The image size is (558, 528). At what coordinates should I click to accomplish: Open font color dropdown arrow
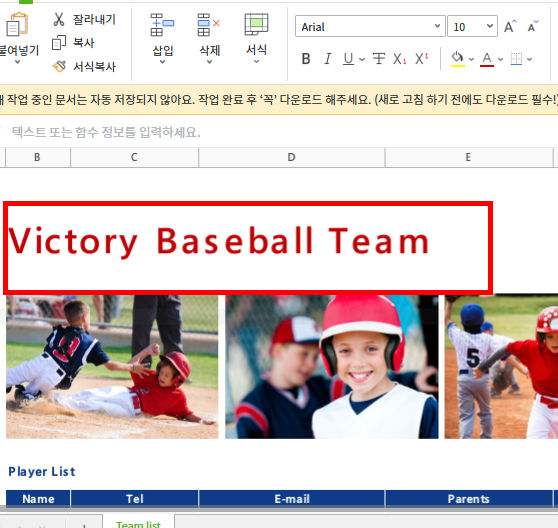point(500,59)
